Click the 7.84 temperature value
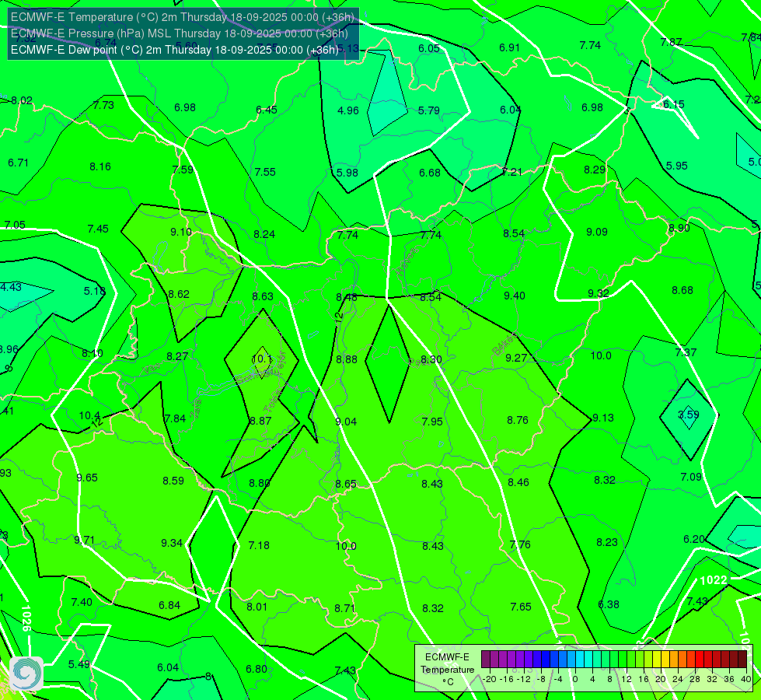 (175, 418)
